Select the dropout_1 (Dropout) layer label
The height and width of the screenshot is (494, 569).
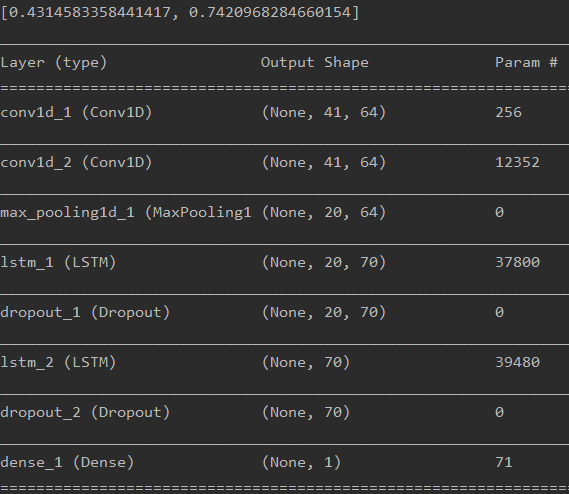tap(85, 313)
